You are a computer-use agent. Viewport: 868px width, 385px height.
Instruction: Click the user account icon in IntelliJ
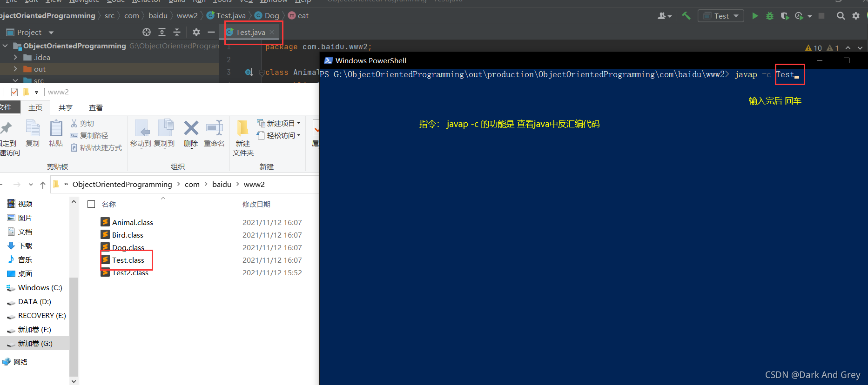(664, 16)
